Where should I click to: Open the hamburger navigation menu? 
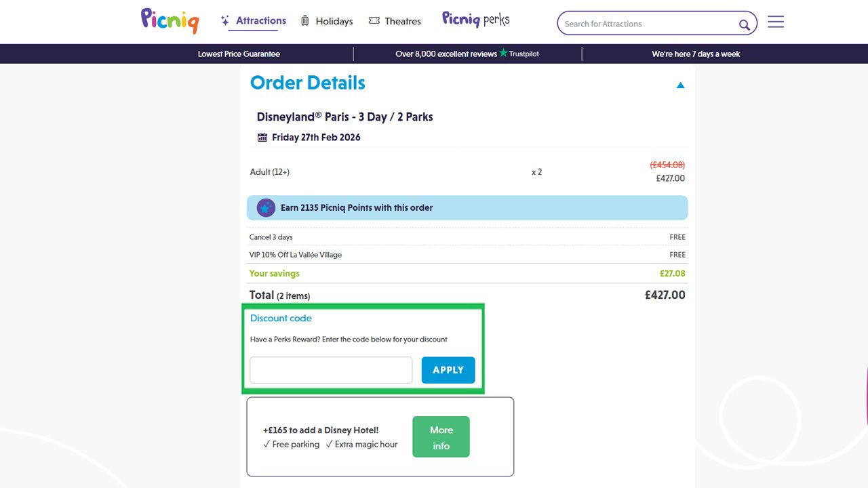point(775,22)
